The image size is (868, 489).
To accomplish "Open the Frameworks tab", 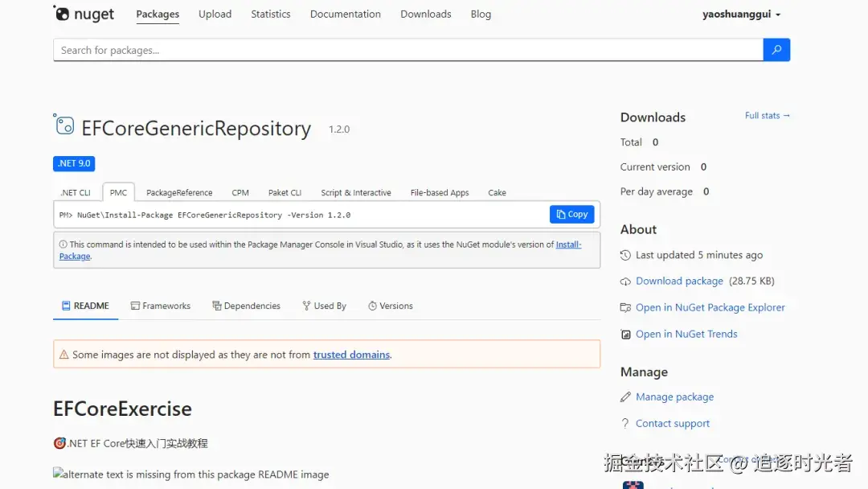I will 161,306.
